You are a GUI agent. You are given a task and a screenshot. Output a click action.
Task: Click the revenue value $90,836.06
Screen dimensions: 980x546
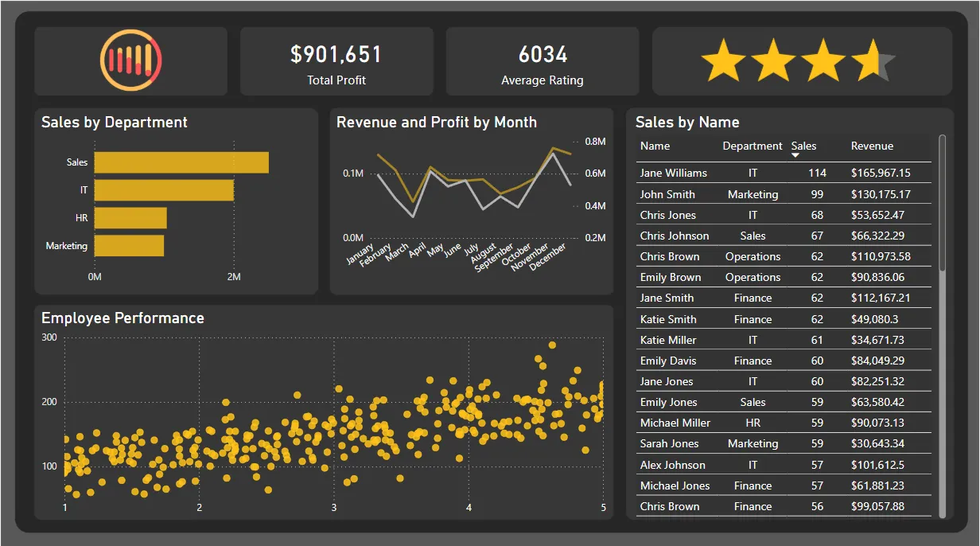point(877,277)
